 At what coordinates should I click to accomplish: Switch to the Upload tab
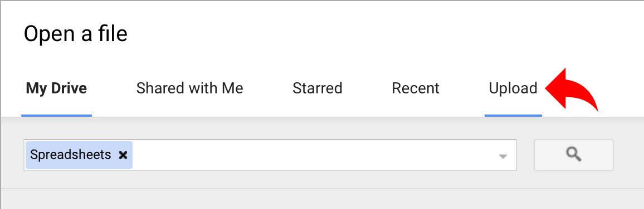pos(513,88)
